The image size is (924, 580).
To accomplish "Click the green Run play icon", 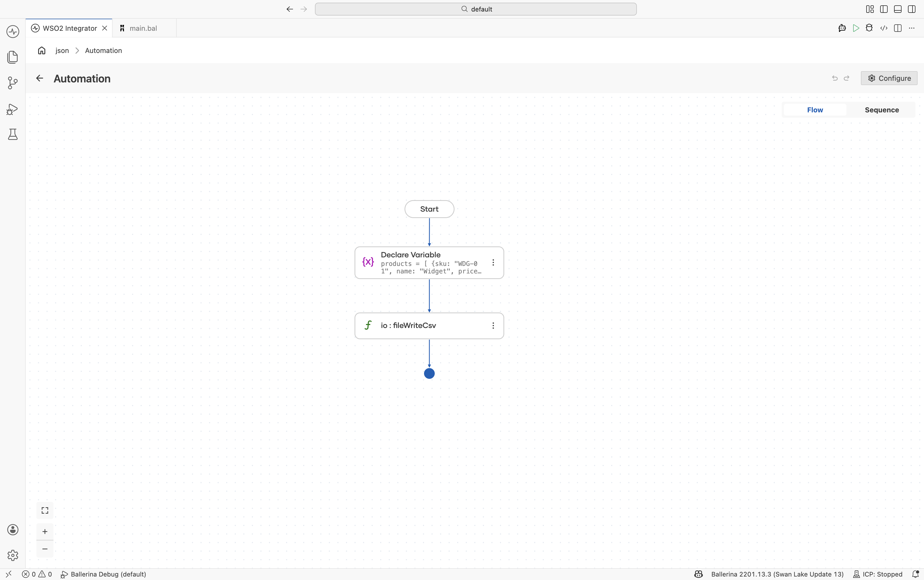I will coord(856,28).
